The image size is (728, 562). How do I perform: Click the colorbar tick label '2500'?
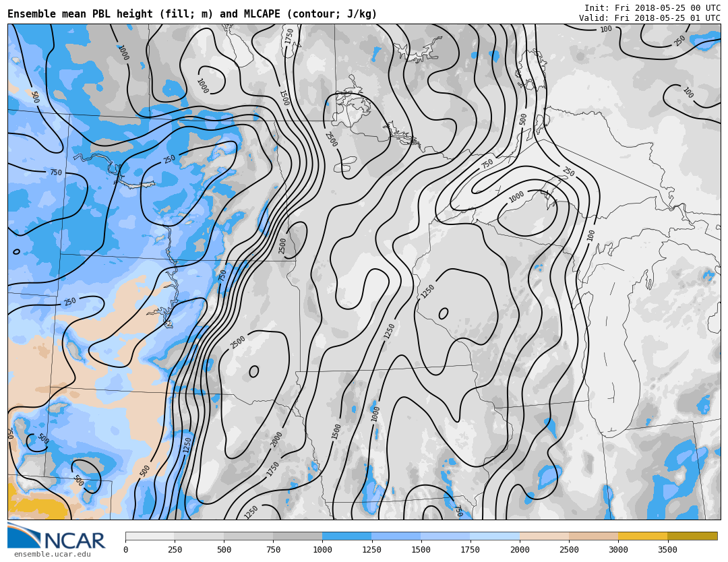click(x=569, y=550)
